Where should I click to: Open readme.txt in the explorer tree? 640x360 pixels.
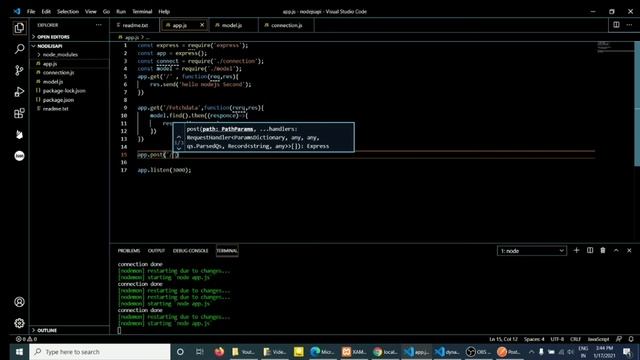point(69,109)
